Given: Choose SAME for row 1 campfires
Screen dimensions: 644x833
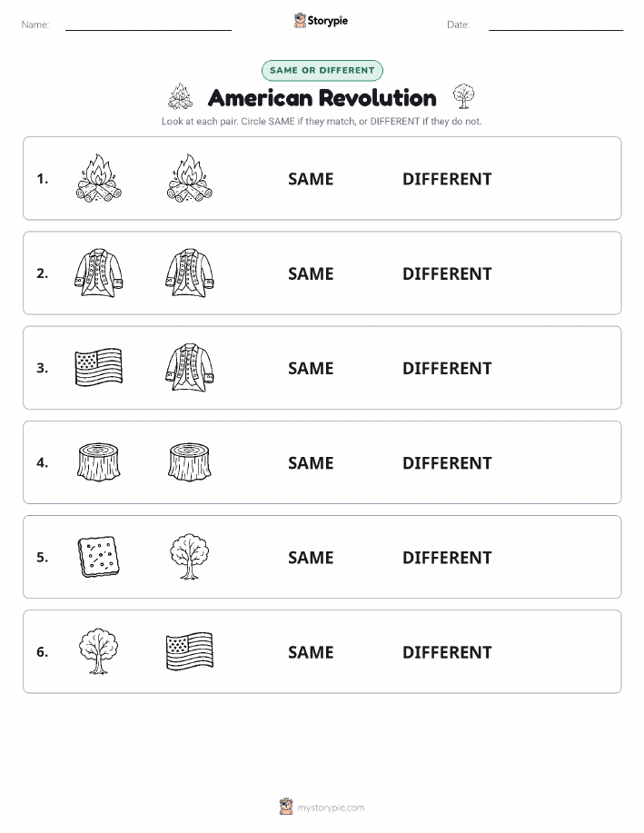Looking at the screenshot, I should (311, 179).
